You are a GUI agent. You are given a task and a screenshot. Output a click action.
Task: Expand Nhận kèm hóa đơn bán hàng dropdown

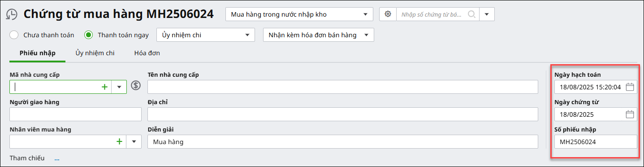coord(318,35)
